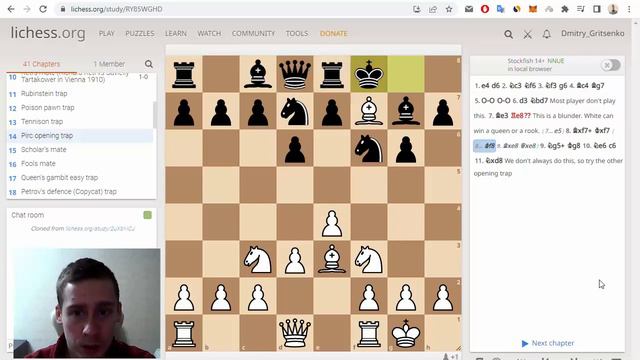The height and width of the screenshot is (360, 640).
Task: Open the PUZZLES menu
Action: coord(140,33)
